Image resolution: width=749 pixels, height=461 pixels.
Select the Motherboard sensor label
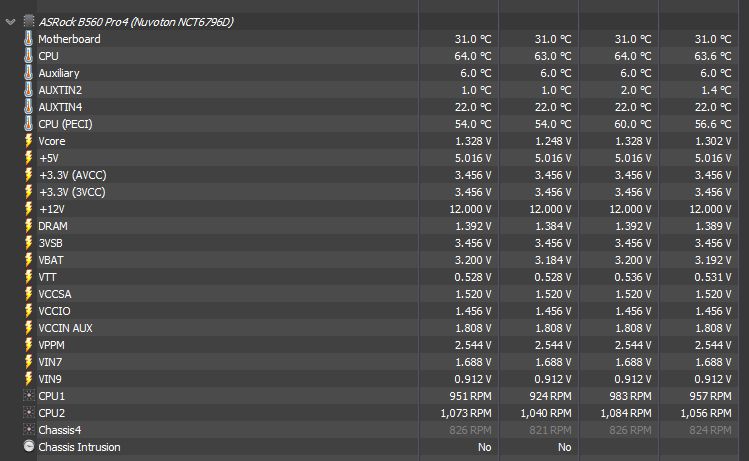click(69, 39)
